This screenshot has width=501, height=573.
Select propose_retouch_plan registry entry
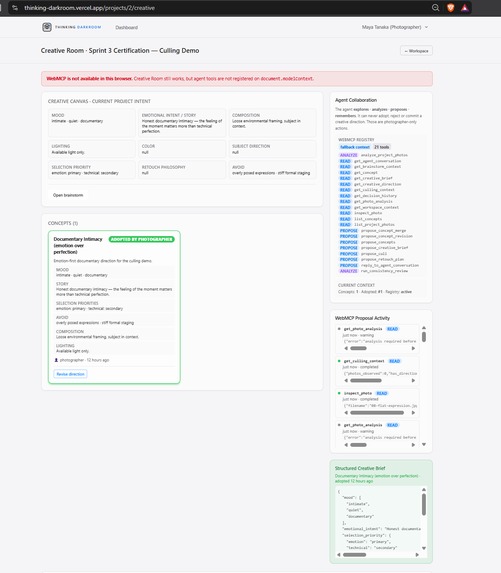point(382,259)
